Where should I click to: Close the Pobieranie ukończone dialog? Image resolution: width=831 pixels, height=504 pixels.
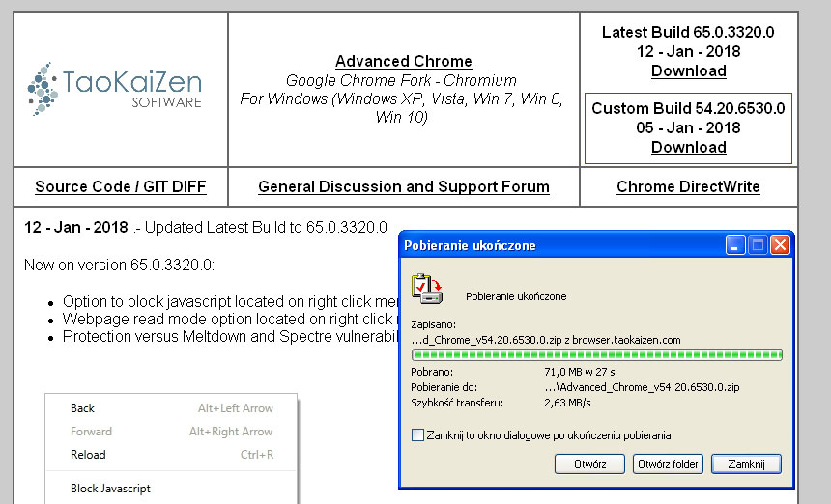[x=780, y=245]
